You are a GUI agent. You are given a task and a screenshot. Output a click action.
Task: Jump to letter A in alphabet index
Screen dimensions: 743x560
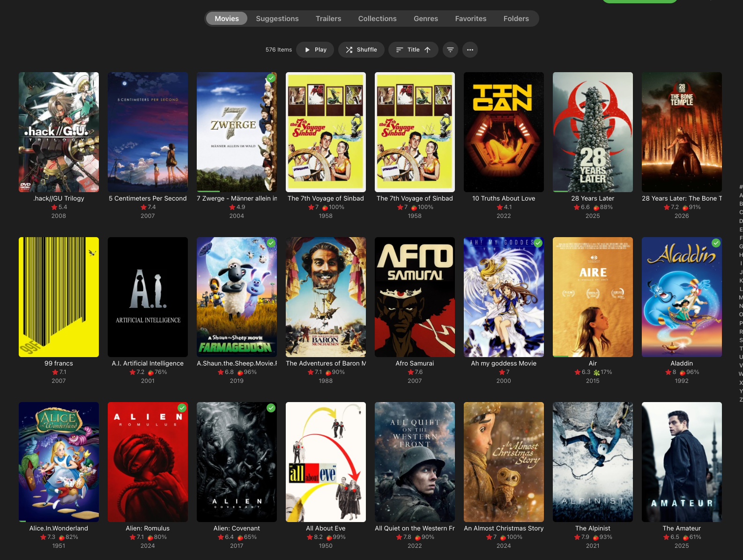741,195
